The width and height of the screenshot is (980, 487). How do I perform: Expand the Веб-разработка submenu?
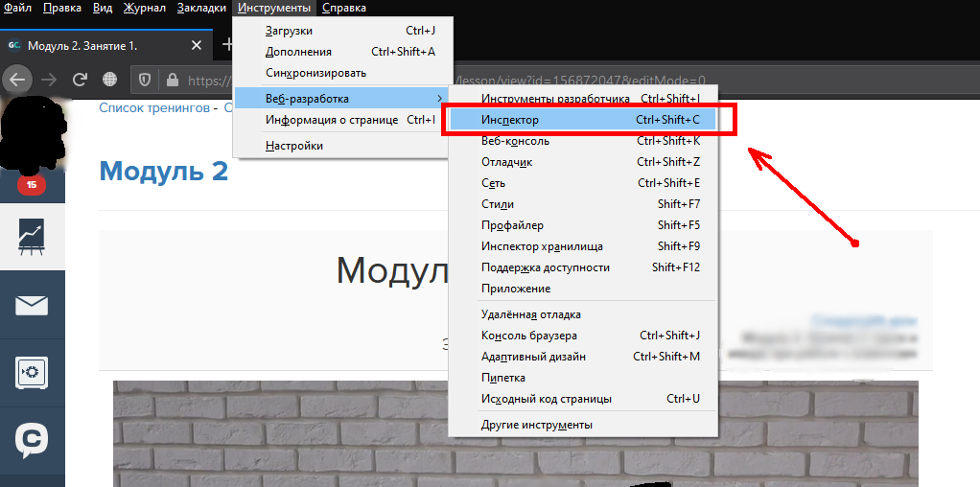342,99
